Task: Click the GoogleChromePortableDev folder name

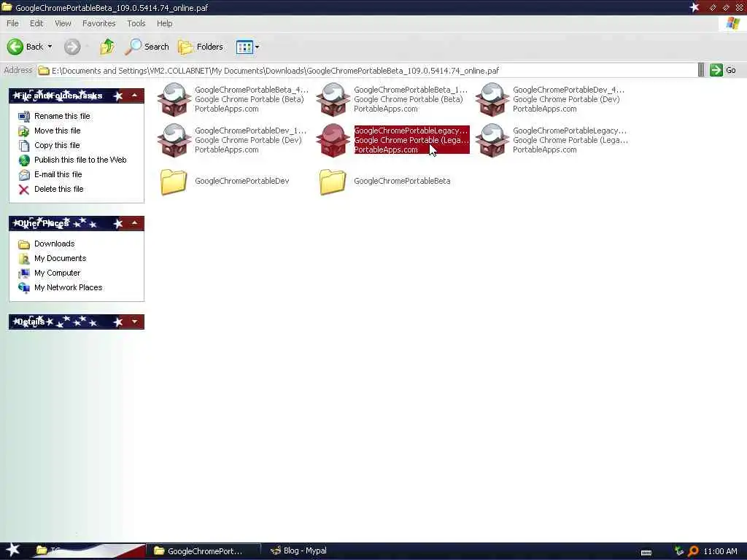Action: click(x=241, y=181)
